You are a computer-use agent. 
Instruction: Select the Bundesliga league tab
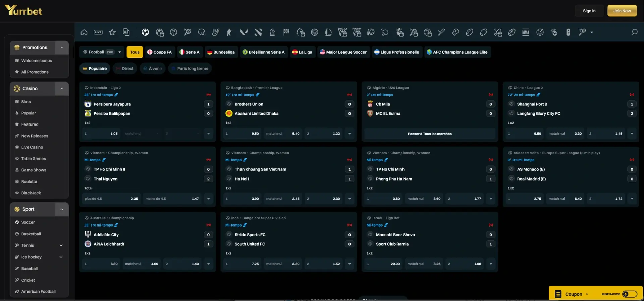click(x=221, y=52)
